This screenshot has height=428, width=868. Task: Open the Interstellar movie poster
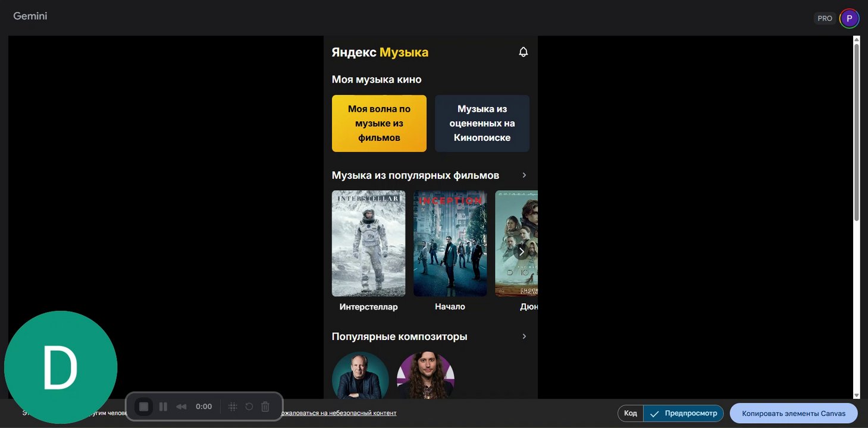pos(368,243)
